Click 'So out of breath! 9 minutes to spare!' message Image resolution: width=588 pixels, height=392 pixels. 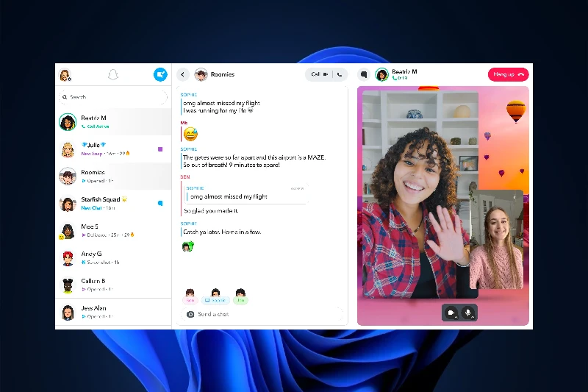click(232, 165)
